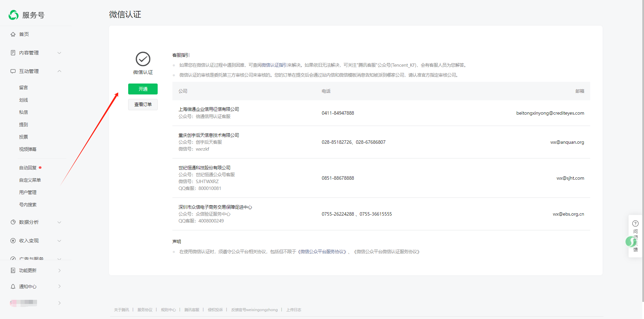
Task: Click the 通知中心 bell icon
Action: (13, 286)
